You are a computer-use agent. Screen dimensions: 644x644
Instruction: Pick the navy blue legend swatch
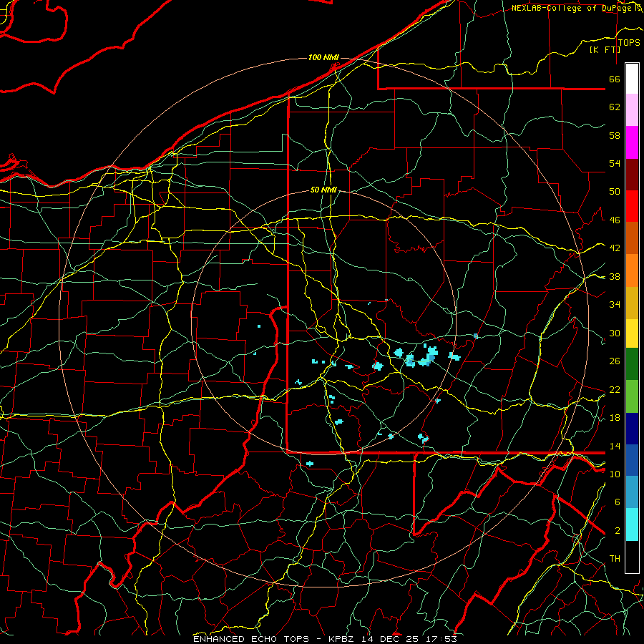(632, 429)
